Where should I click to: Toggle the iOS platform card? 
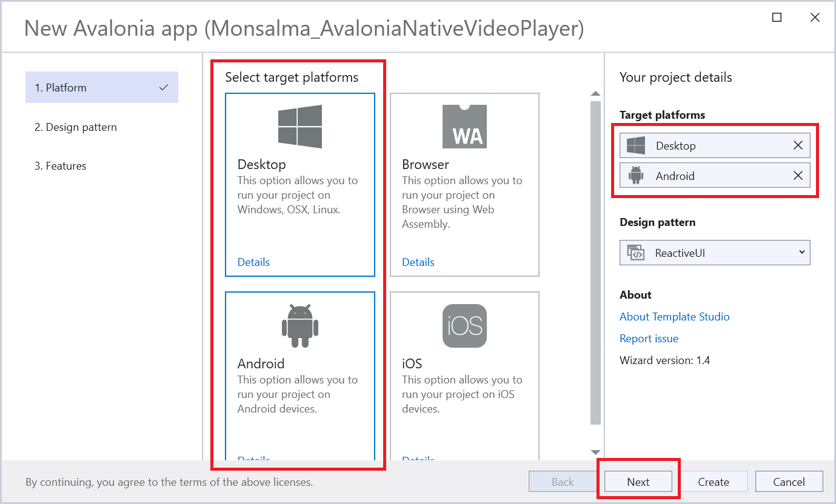[x=464, y=376]
